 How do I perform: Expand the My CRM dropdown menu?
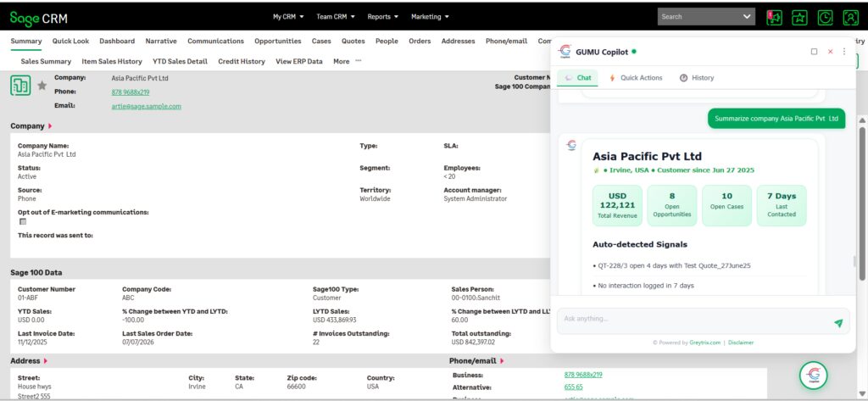(288, 17)
